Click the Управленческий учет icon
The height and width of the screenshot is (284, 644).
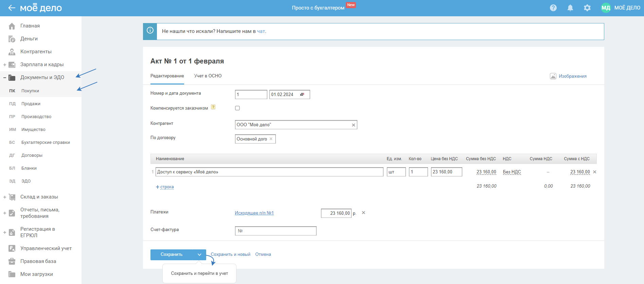click(x=12, y=249)
